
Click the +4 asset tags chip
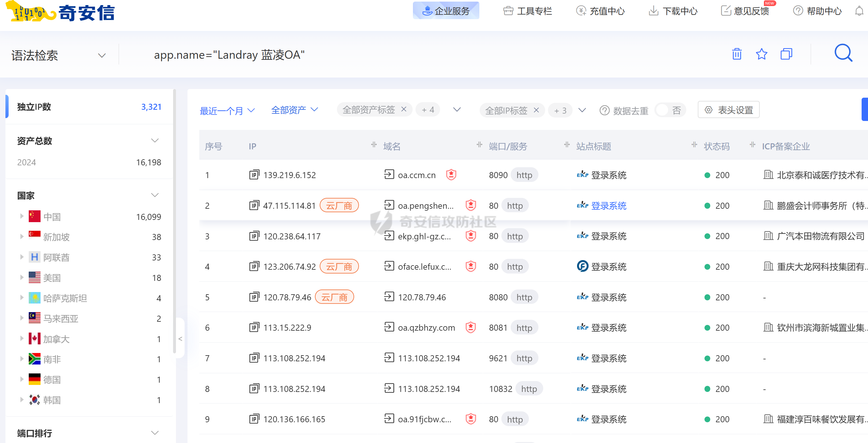428,109
